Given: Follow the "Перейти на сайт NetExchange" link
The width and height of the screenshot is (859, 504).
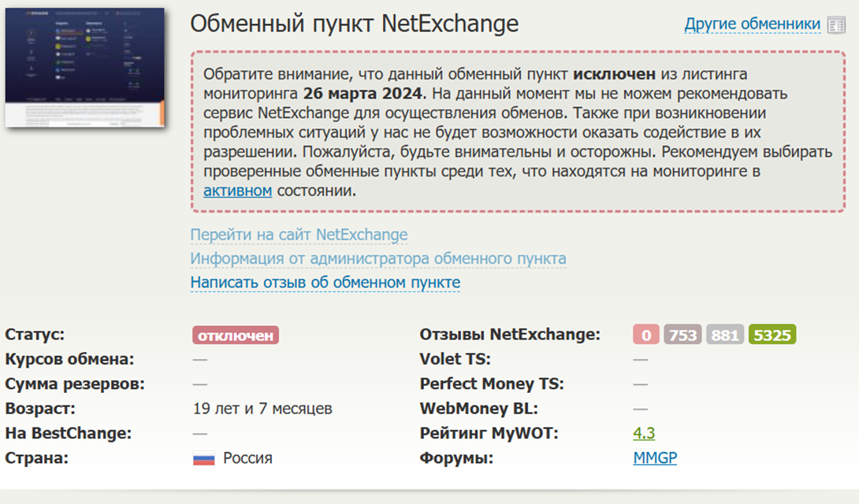Looking at the screenshot, I should tap(299, 234).
